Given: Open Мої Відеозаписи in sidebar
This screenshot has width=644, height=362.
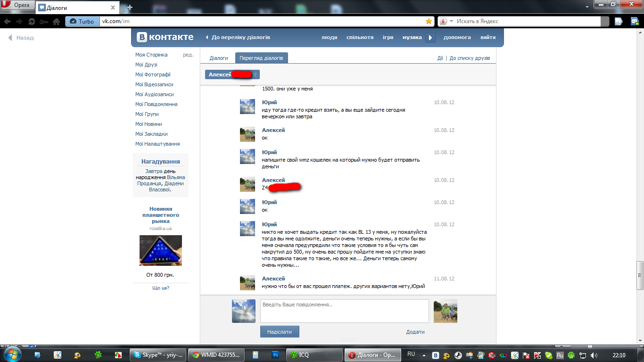Looking at the screenshot, I should (154, 84).
